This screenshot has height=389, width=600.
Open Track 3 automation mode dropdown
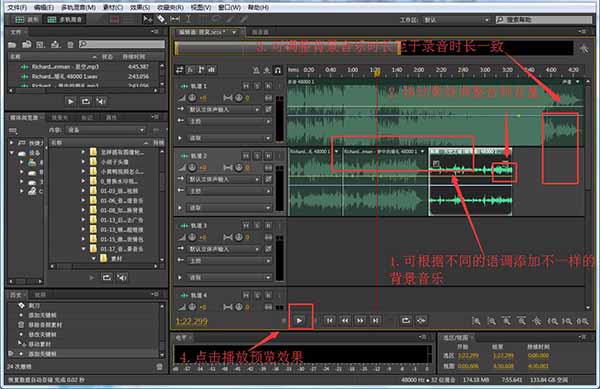click(x=230, y=277)
